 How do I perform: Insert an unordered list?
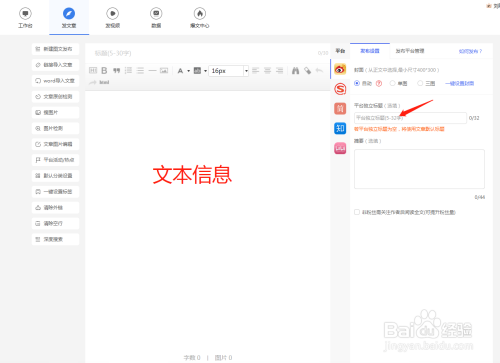140,70
